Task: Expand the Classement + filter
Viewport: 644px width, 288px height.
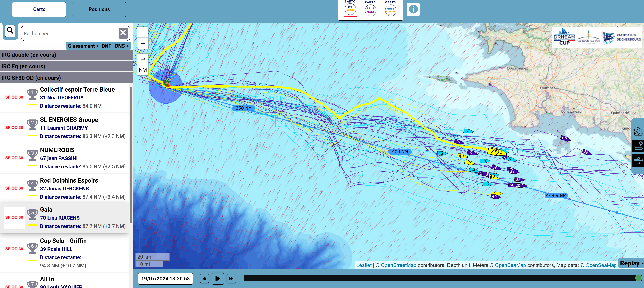Action: (83, 46)
